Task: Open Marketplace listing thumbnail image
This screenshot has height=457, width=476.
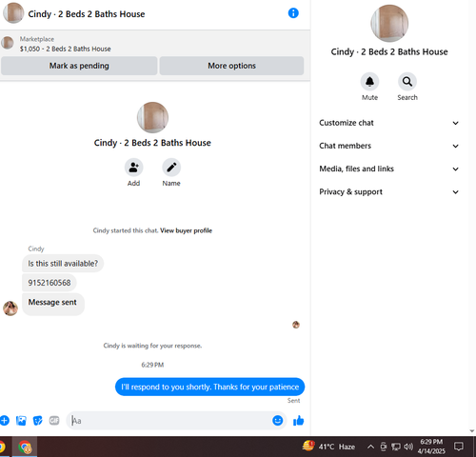Action: click(x=8, y=43)
